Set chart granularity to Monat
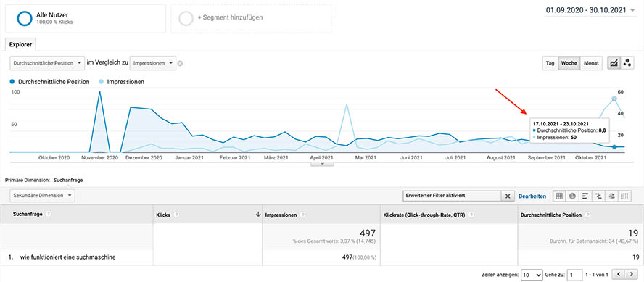This screenshot has height=282, width=644. (591, 63)
